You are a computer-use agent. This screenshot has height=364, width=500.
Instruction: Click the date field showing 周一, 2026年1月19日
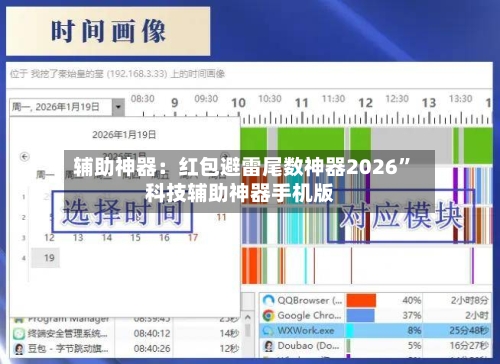(61, 107)
